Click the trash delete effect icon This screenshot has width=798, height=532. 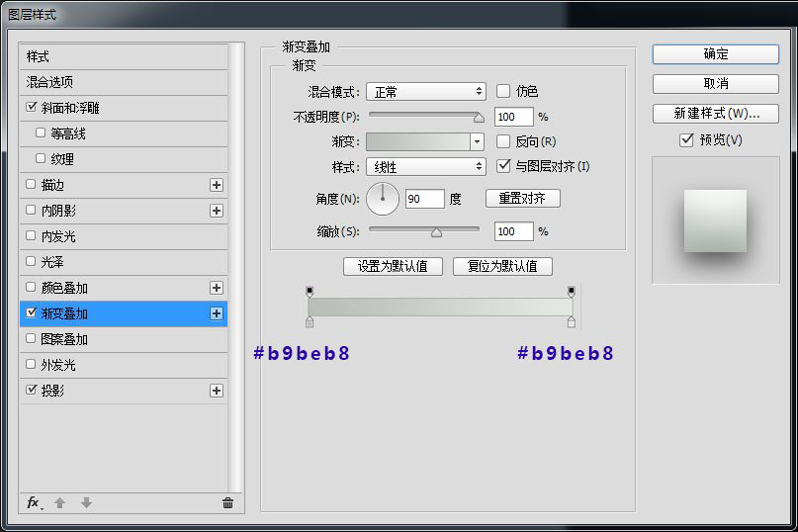[227, 502]
